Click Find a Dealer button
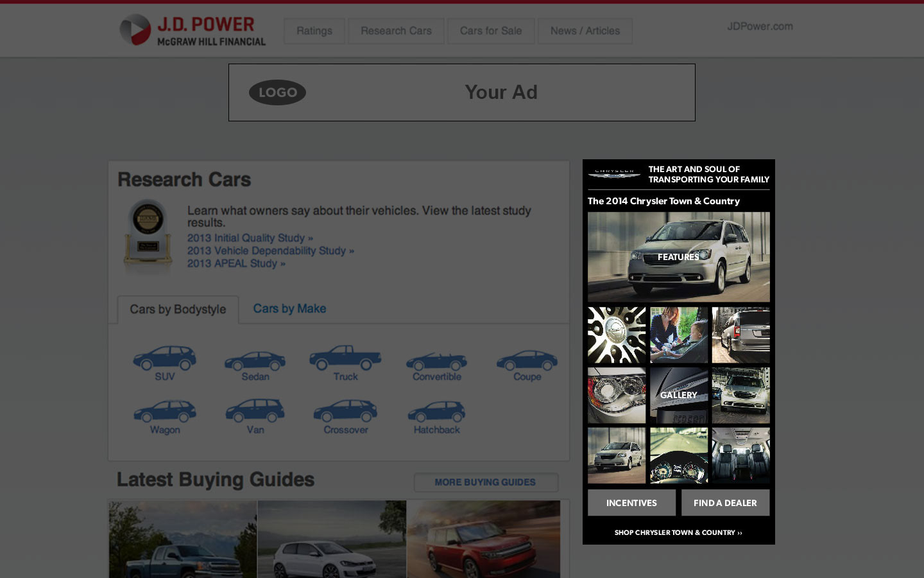Viewport: 924px width, 578px height. click(x=725, y=503)
